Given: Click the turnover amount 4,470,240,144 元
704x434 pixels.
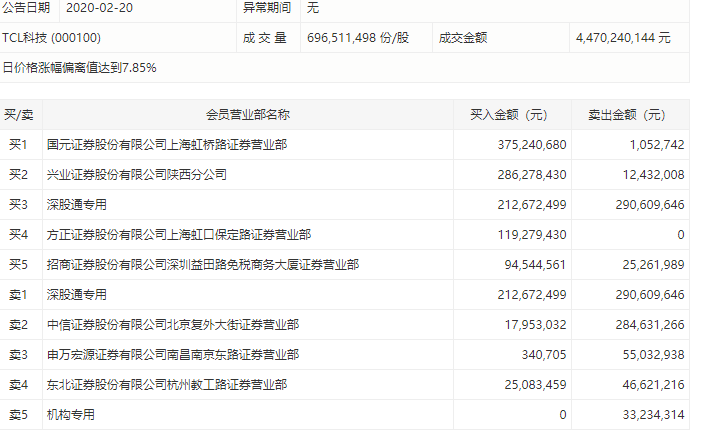Looking at the screenshot, I should pos(623,38).
